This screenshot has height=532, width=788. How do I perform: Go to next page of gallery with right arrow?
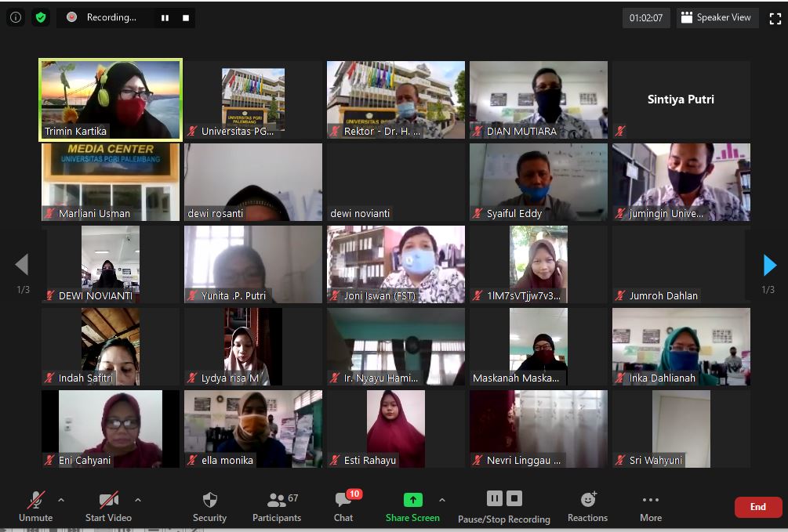point(769,265)
